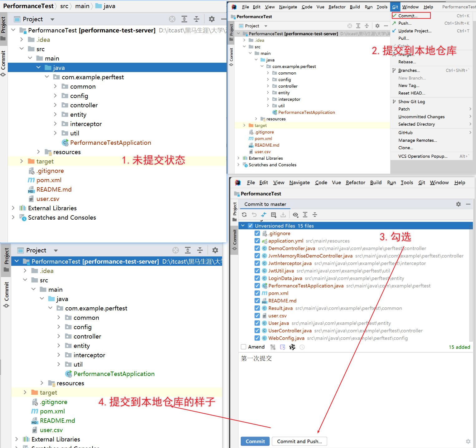Uncheck the application.yml file checkbox
This screenshot has height=448, width=476.
tap(257, 241)
